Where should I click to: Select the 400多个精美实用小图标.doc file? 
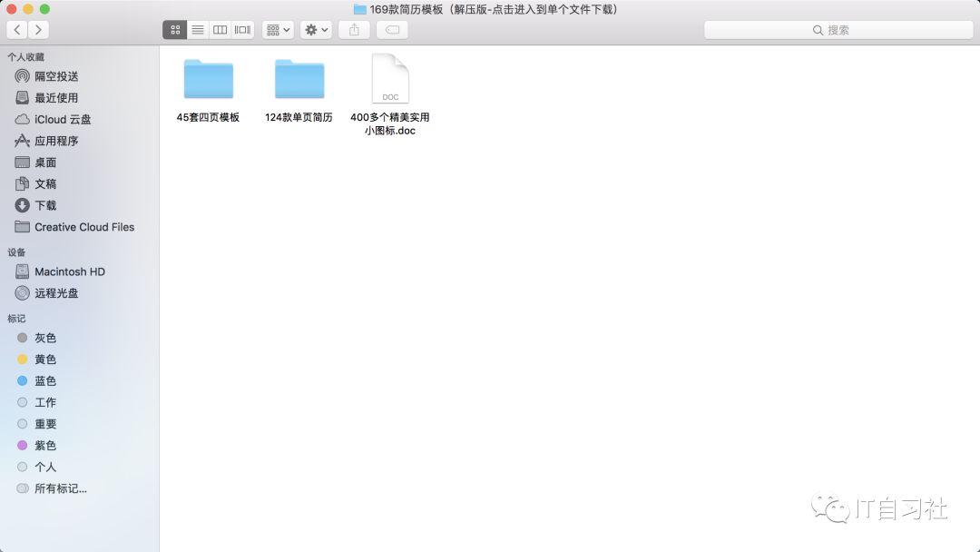click(389, 77)
